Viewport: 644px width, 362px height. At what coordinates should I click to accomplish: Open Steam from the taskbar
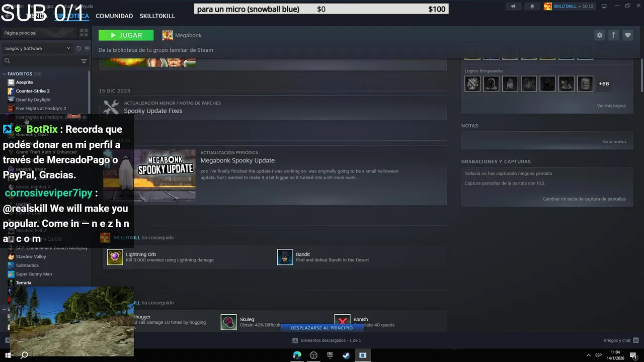tap(346, 355)
